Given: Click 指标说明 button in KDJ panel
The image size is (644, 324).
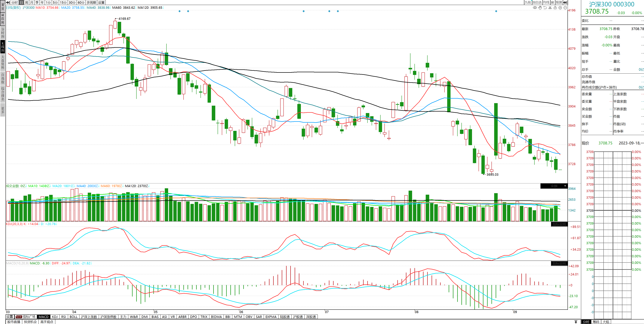Looking at the screenshot, I should coord(559,224).
